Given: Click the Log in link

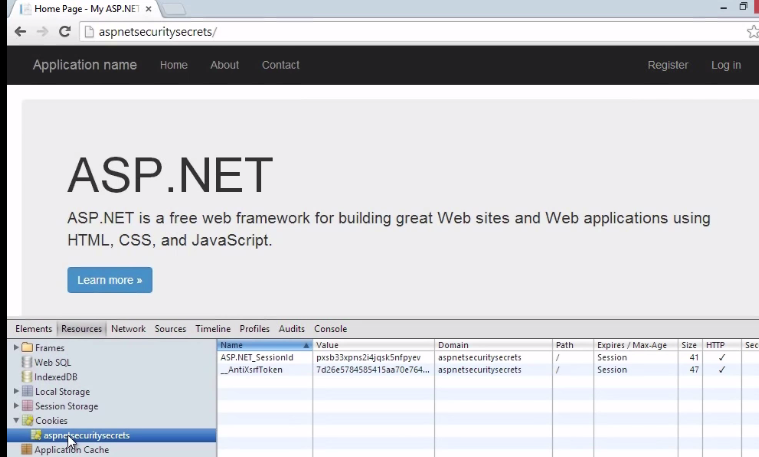Looking at the screenshot, I should pos(726,65).
